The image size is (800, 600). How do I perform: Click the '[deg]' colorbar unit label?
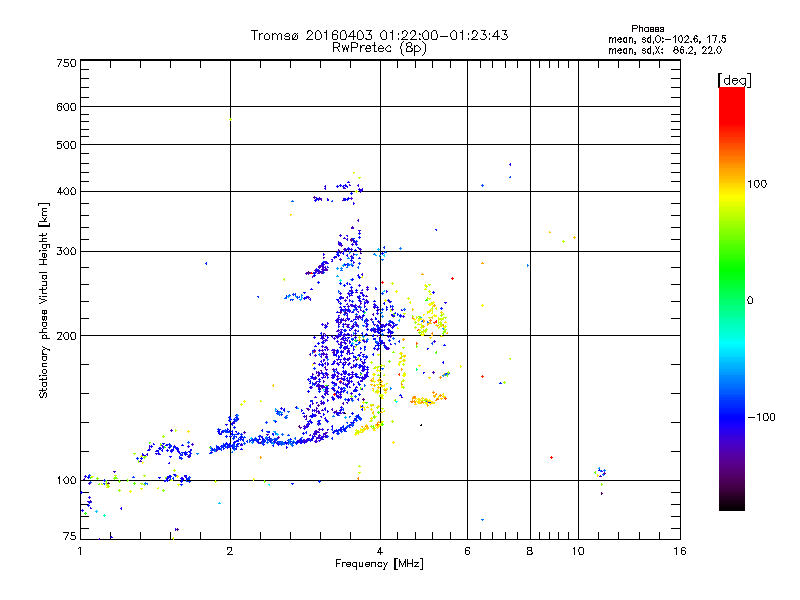[x=734, y=80]
